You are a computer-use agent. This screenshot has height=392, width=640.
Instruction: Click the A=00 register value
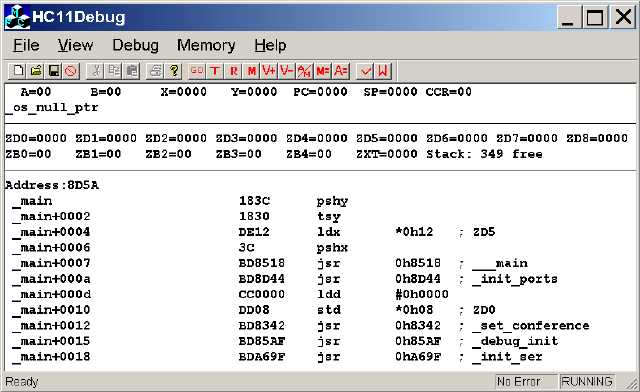[36, 91]
